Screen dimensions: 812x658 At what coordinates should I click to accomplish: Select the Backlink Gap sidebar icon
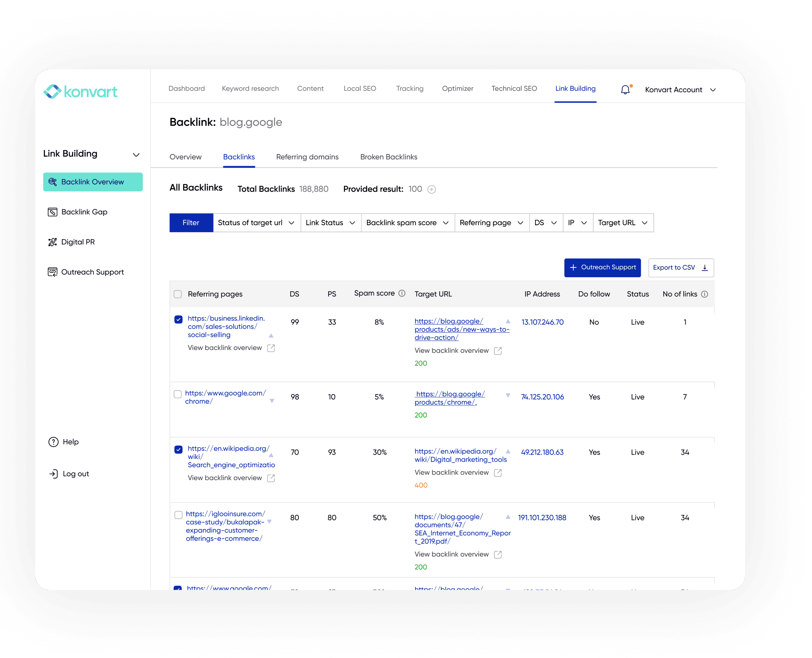click(53, 212)
